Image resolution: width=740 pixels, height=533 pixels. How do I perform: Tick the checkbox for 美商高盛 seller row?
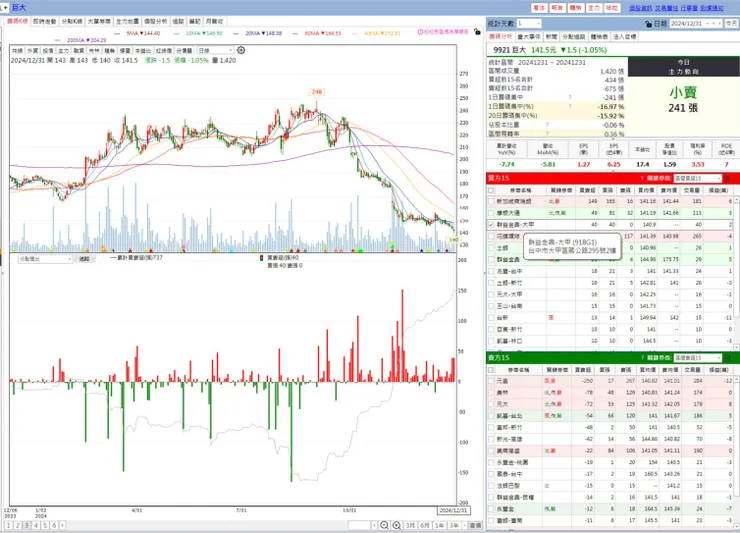click(491, 450)
